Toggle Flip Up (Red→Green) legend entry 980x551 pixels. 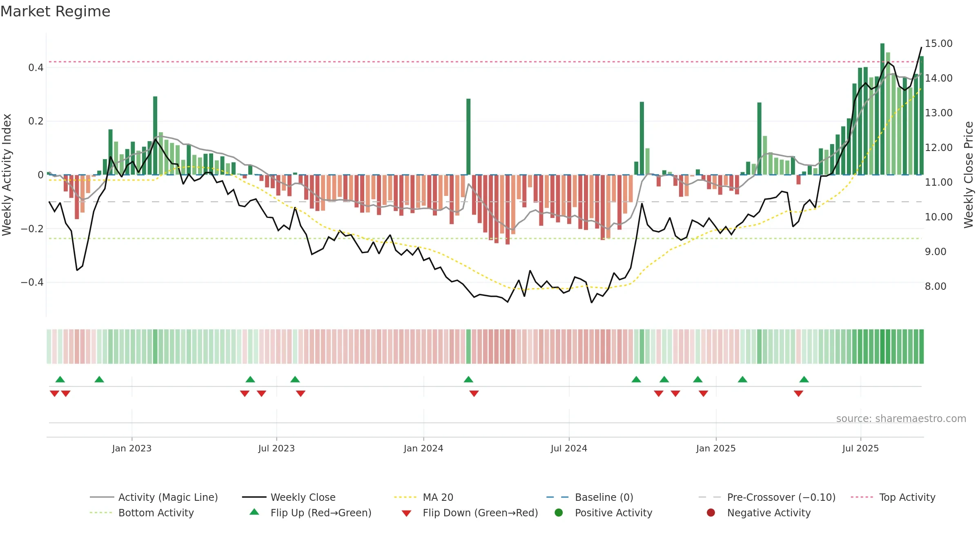click(x=310, y=513)
